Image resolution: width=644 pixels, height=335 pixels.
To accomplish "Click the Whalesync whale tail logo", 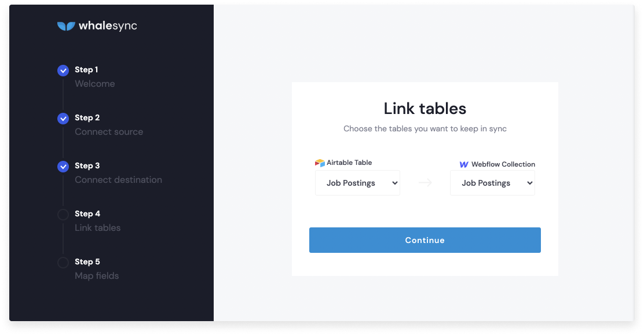I will (x=66, y=26).
